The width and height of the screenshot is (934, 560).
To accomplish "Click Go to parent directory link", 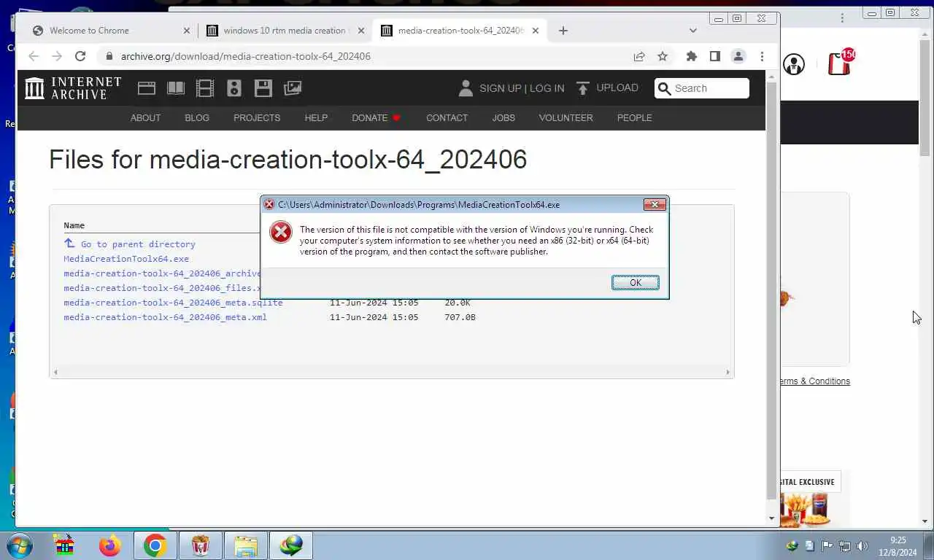I will click(x=130, y=244).
